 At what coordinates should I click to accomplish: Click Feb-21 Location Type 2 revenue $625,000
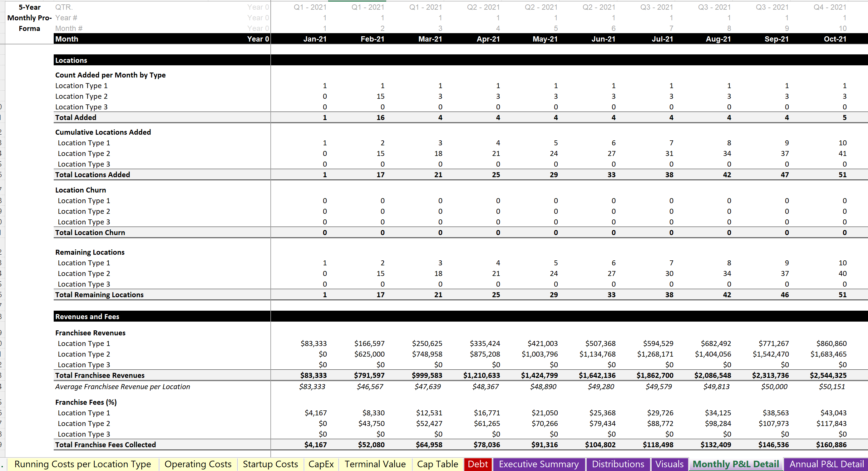pos(369,354)
